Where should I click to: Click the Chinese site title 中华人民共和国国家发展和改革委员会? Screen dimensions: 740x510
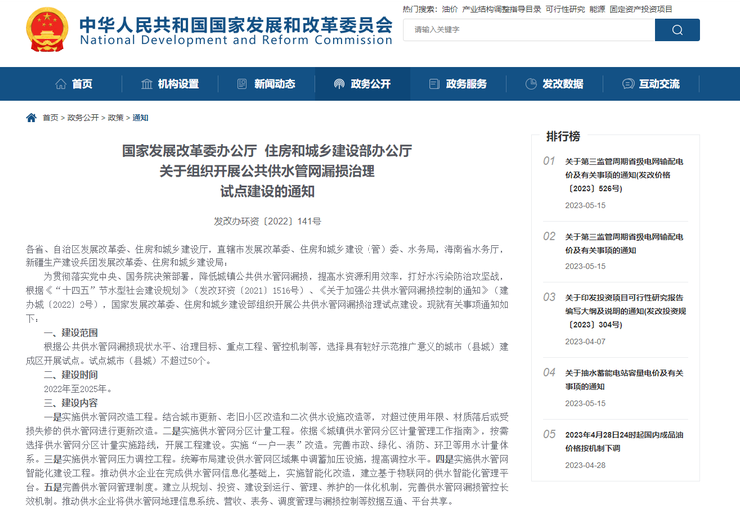[236, 25]
